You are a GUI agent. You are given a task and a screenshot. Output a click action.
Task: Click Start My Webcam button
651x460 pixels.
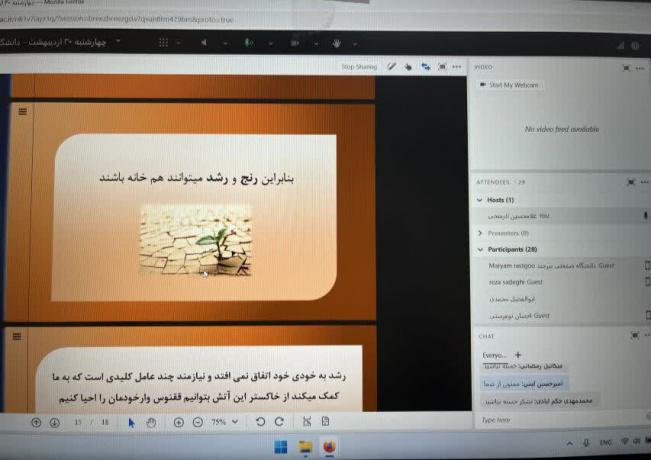click(x=509, y=85)
